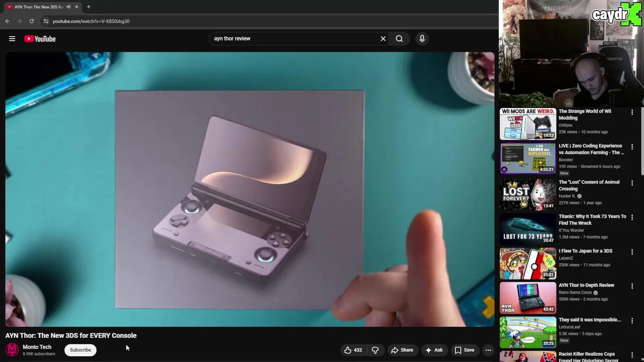Close the AYN Thor browser tab

tap(76, 7)
